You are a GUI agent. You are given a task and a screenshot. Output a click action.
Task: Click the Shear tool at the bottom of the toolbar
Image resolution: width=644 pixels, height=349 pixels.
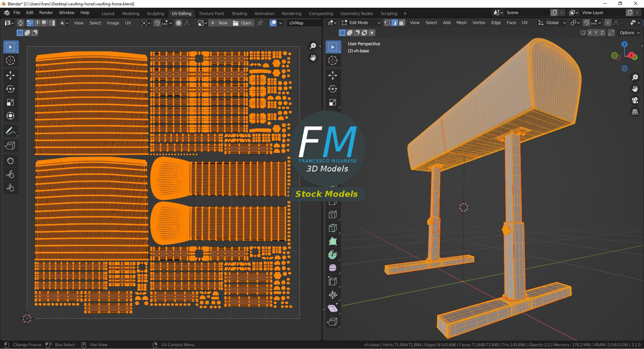pyautogui.click(x=332, y=308)
